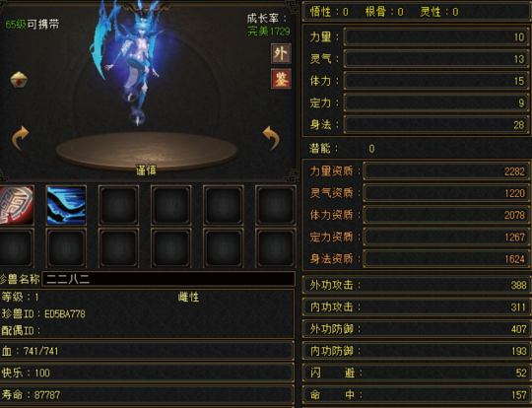Select the 体力资质 2078 bar
532x408 pixels.
click(x=446, y=215)
